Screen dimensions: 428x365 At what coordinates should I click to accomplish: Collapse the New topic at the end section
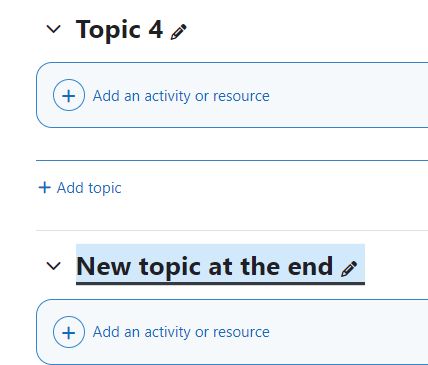(53, 266)
